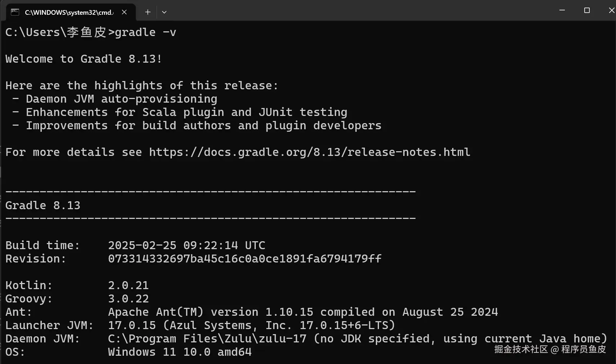
Task: Click the 'Windows 11 10.0 amd64' OS value
Action: coord(180,352)
